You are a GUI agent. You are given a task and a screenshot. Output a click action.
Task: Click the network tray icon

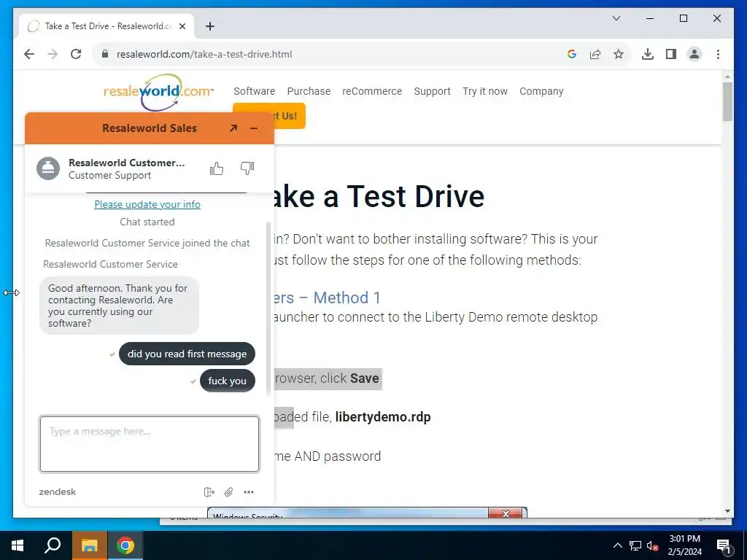(635, 545)
